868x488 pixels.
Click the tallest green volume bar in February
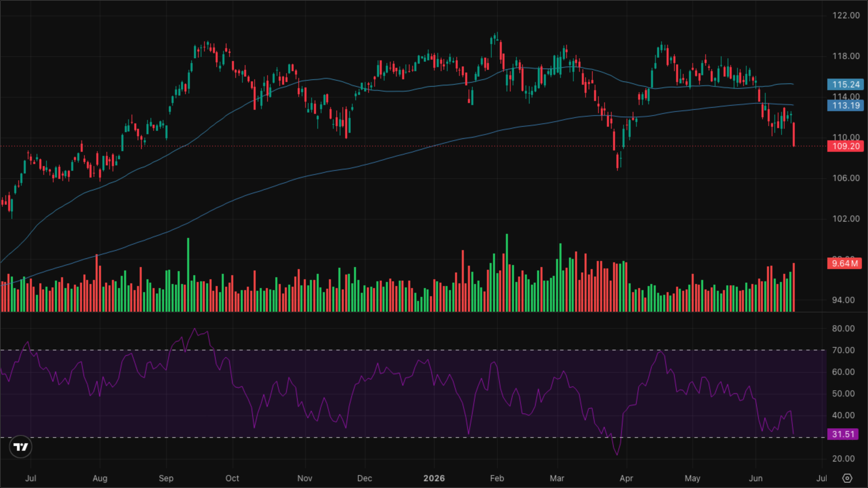click(507, 272)
